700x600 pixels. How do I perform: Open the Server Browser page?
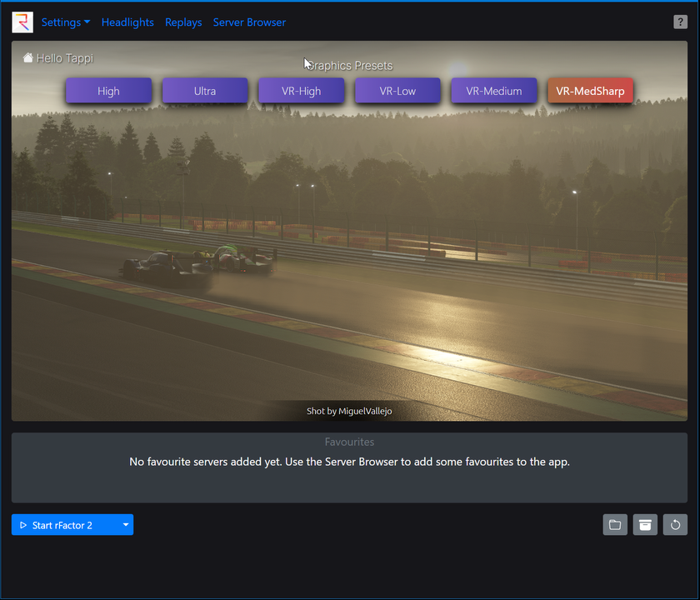point(249,22)
